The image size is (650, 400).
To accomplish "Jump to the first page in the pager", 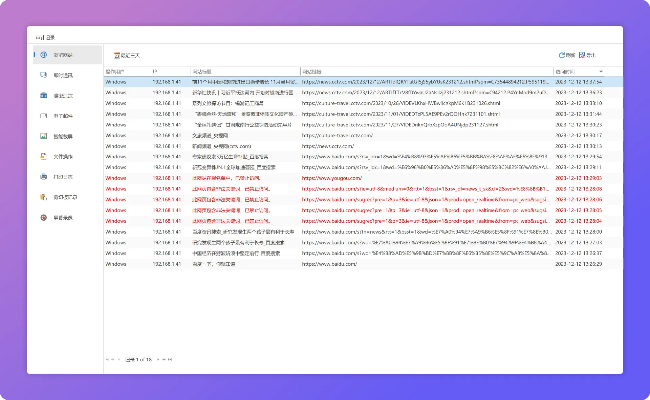I will point(109,358).
